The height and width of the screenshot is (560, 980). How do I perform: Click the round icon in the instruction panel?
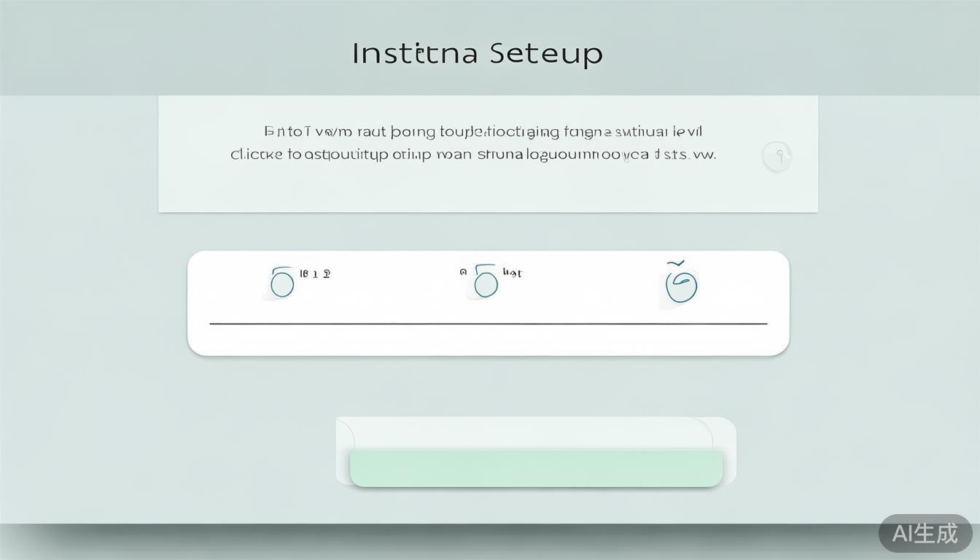pyautogui.click(x=777, y=155)
